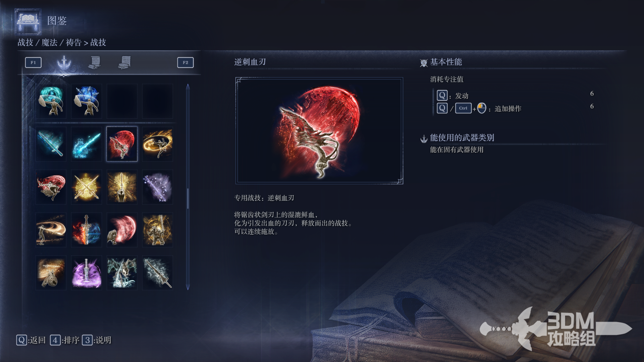Screen dimensions: 644x362
Task: Select the purple mist blade skill icon
Action: (158, 187)
